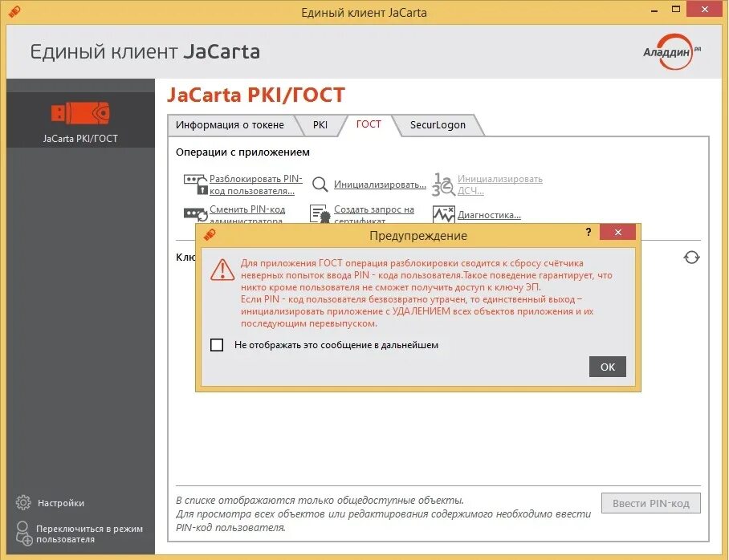Click JaCarta icon in Предупреждение dialog title bar
Screen dimensions: 729x560
(210, 235)
